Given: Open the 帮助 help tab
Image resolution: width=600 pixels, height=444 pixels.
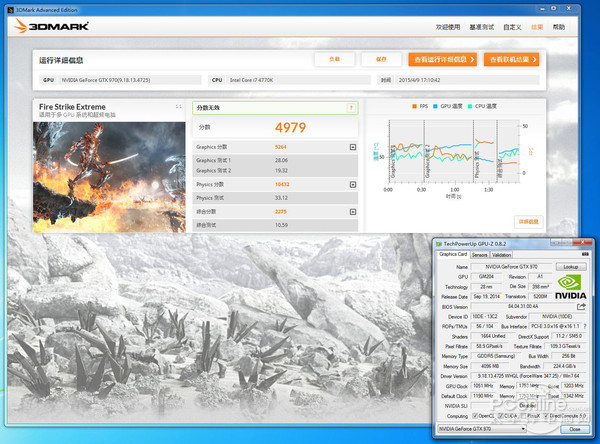Looking at the screenshot, I should point(559,27).
